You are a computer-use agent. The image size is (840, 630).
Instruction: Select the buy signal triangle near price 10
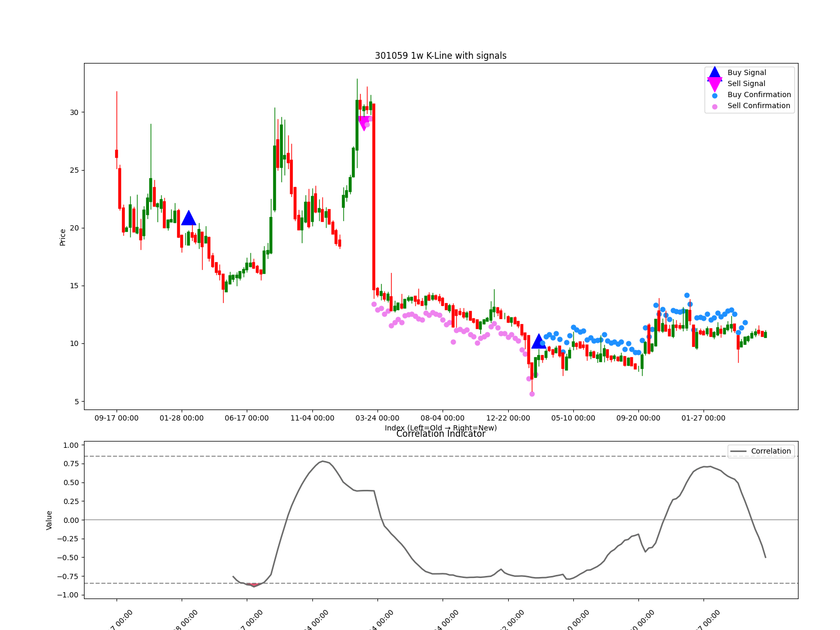pos(539,341)
